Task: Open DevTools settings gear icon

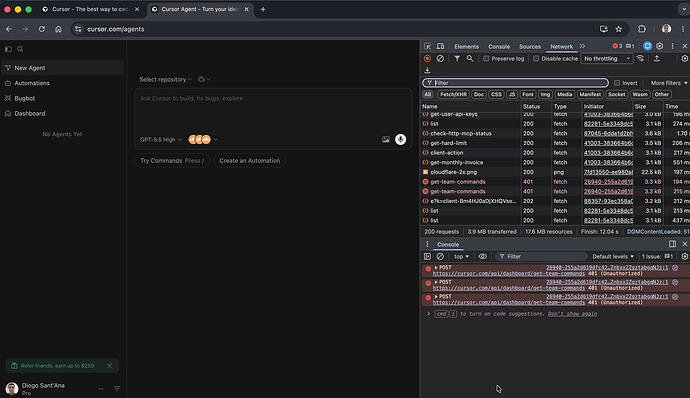Action: [x=660, y=46]
